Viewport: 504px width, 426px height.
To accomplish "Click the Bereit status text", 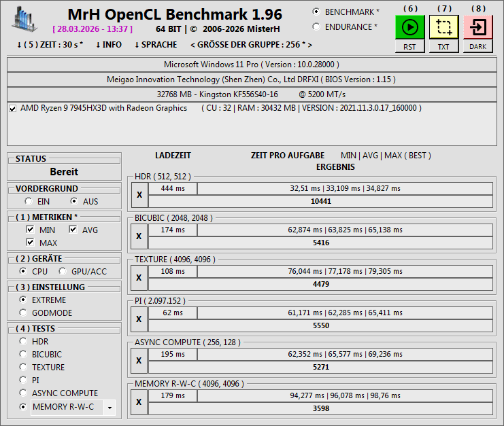I will click(x=64, y=172).
